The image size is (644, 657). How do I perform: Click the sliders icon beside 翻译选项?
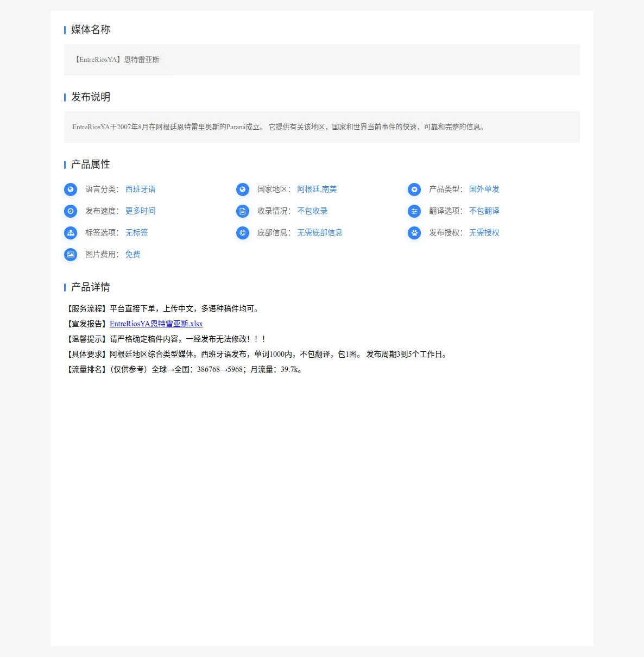414,211
